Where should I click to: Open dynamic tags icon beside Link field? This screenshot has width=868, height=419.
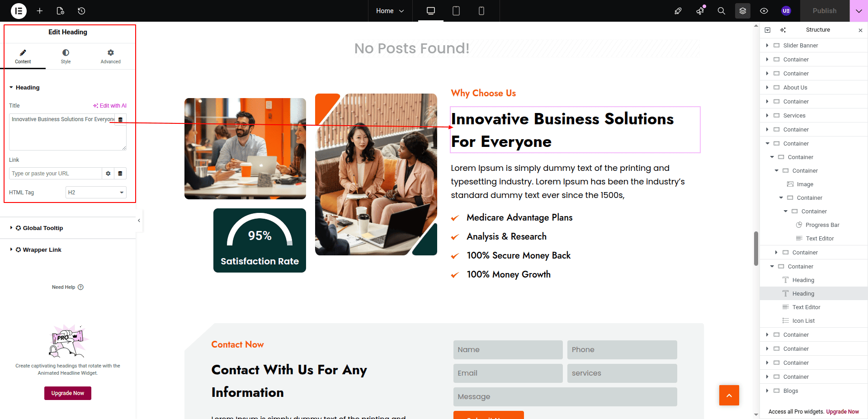coord(120,174)
